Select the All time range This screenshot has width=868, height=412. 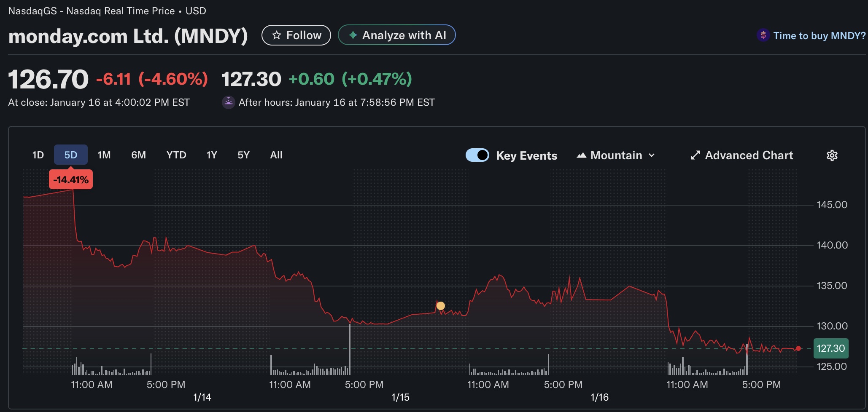276,155
